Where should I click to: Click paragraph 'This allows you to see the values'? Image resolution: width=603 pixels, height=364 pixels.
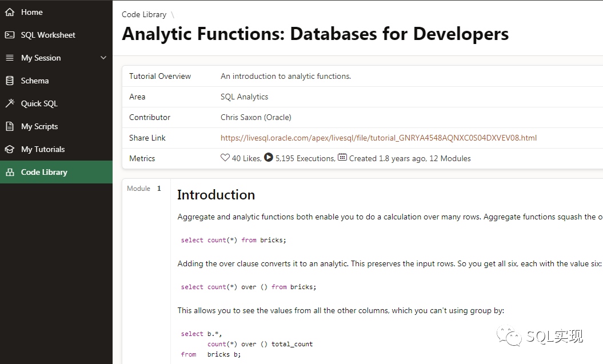tap(341, 311)
